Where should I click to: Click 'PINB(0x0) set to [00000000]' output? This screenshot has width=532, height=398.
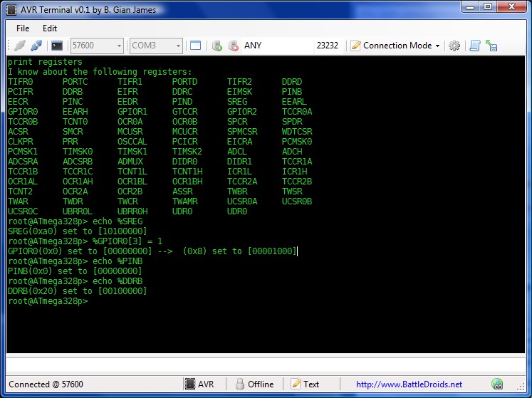(75, 271)
